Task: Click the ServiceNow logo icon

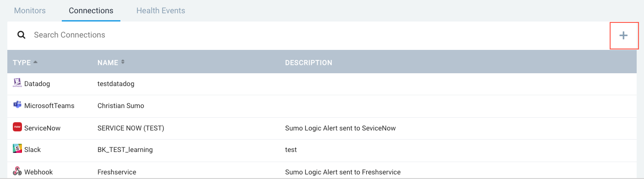Action: tap(17, 127)
